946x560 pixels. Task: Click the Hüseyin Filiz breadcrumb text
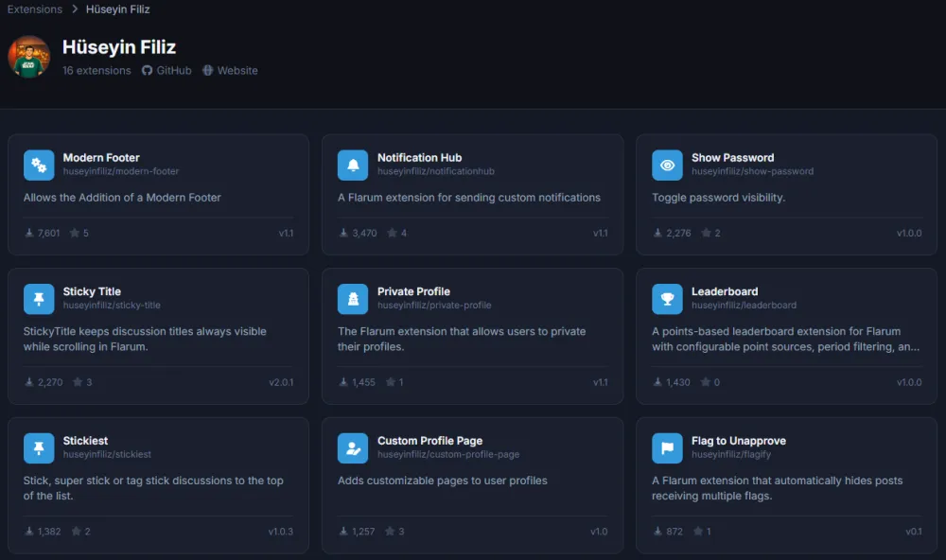click(117, 9)
